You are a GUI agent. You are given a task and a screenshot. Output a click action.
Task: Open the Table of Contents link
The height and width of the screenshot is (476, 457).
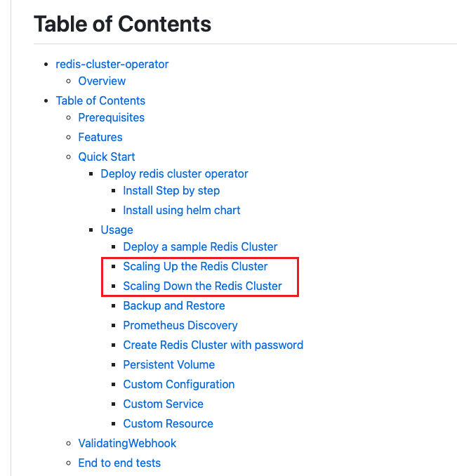[100, 100]
